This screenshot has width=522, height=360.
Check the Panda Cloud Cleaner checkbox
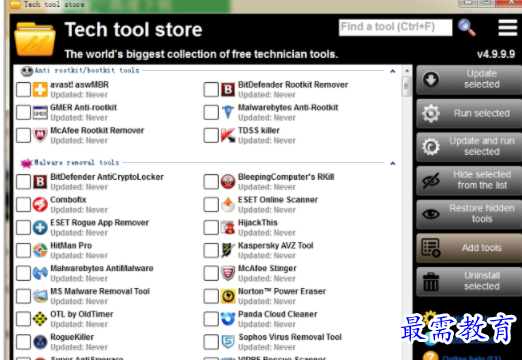[x=211, y=319]
